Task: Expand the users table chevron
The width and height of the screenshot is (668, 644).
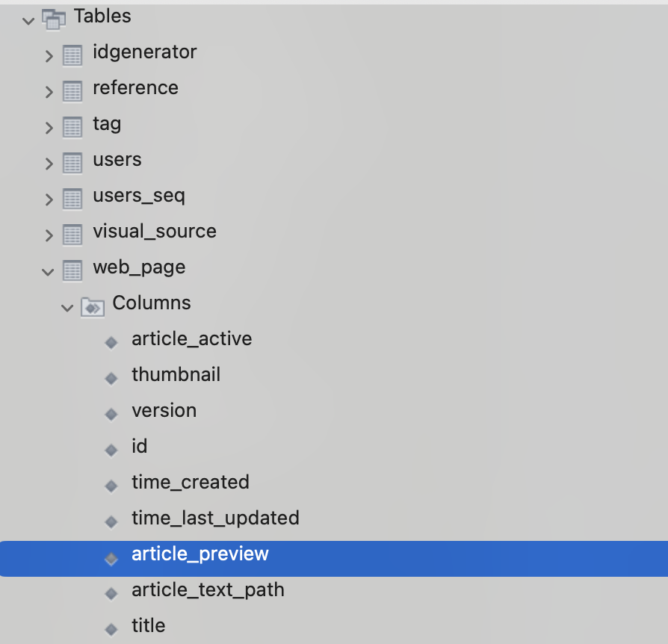Action: 49,163
